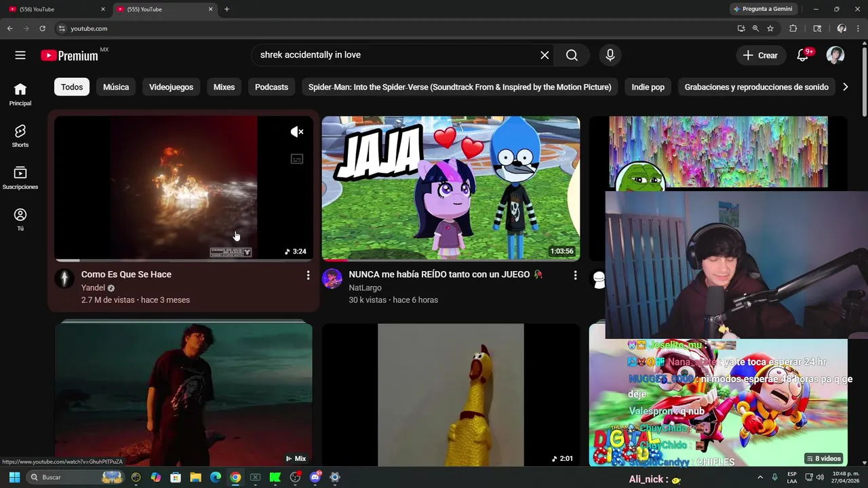Go to Principal in the sidebar
The width and height of the screenshot is (868, 488).
[20, 94]
